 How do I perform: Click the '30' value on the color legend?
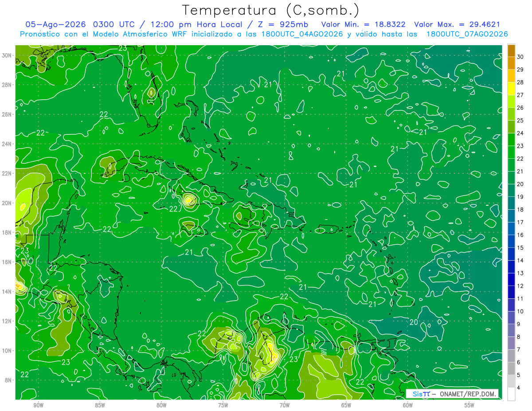pos(520,57)
